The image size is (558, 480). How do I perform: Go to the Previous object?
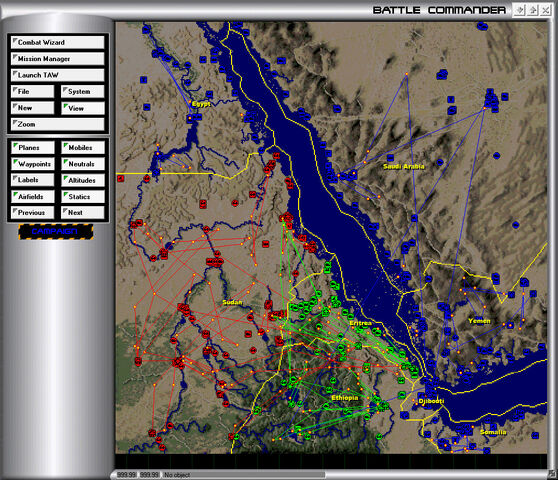(32, 212)
